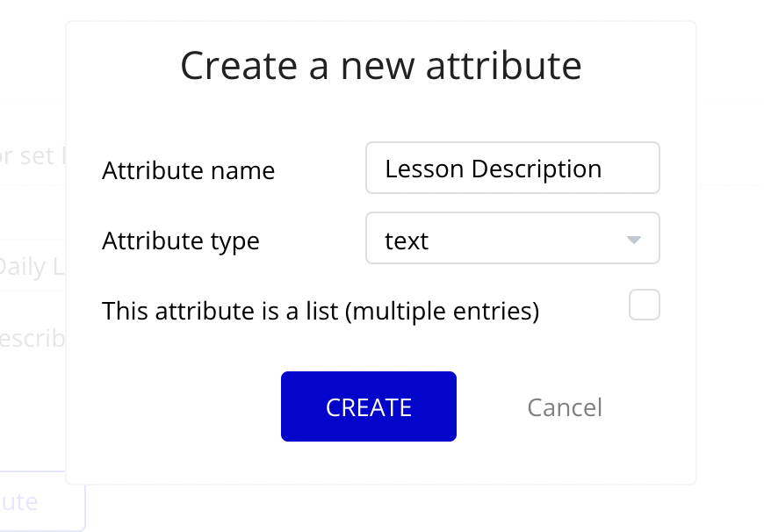
Task: Focus the Attribute name input field
Action: point(513,168)
